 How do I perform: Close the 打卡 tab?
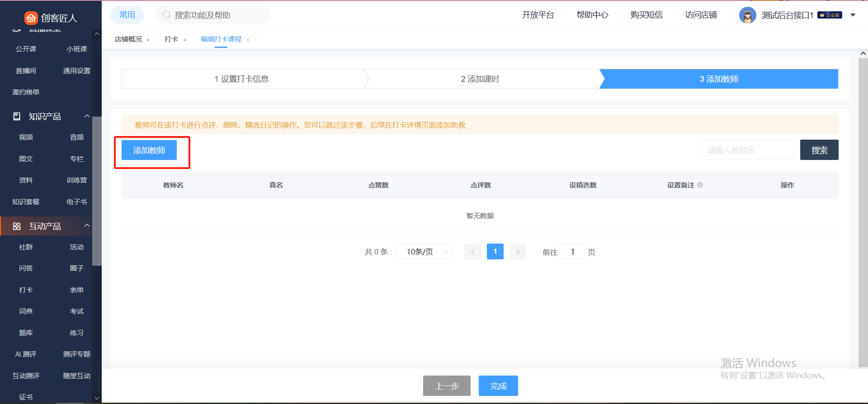point(184,40)
